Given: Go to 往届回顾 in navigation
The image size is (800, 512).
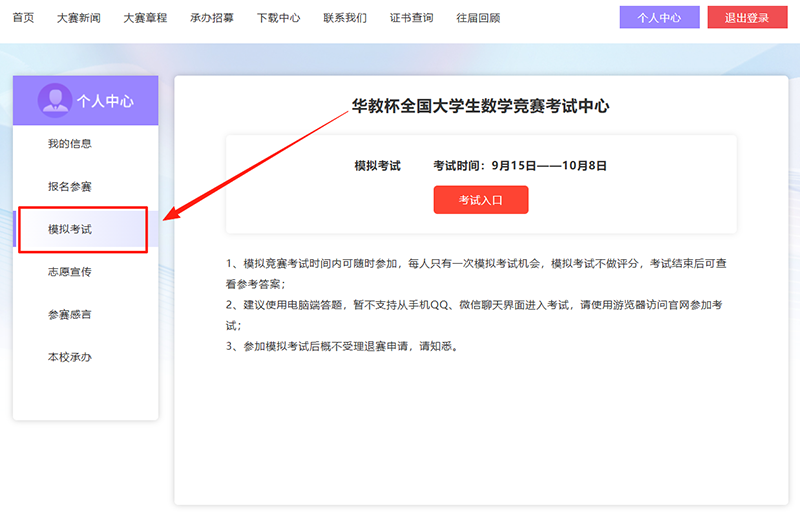Looking at the screenshot, I should tap(478, 18).
